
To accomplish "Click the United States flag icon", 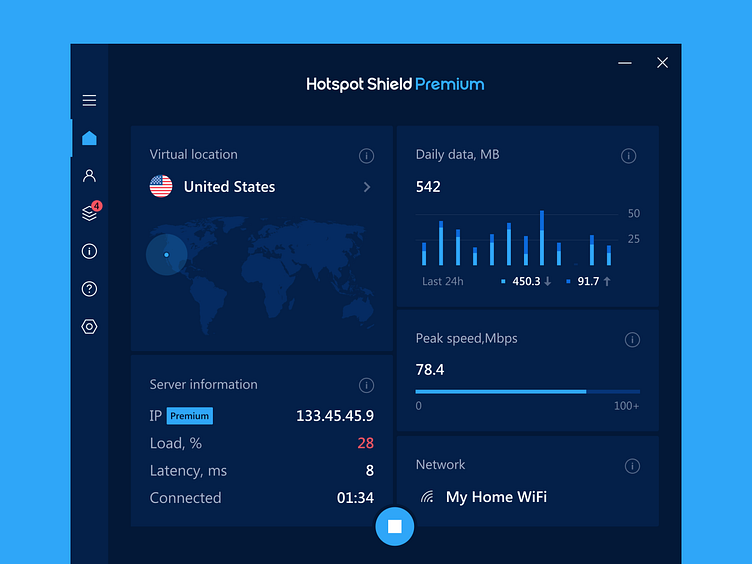I will point(161,186).
